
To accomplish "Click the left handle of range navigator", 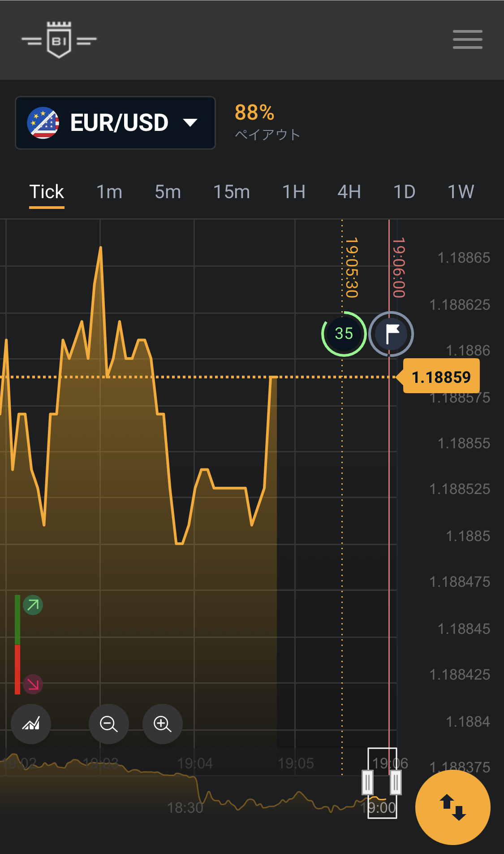I will point(367,782).
